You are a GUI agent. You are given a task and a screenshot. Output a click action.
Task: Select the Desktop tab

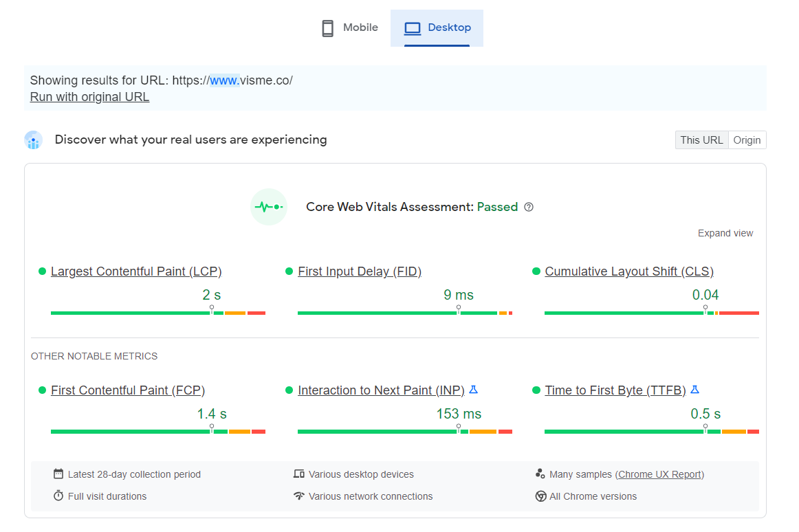pos(437,27)
